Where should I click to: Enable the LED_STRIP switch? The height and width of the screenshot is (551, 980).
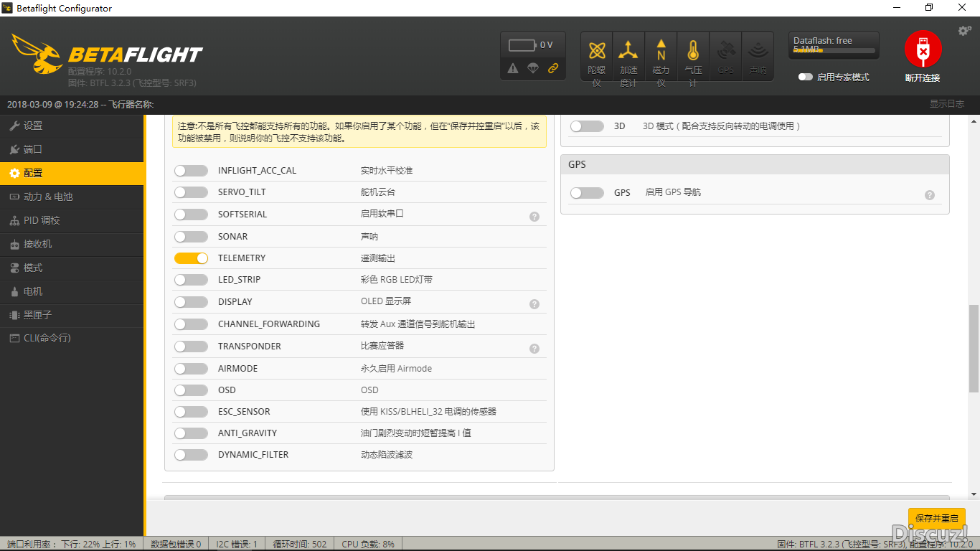pos(191,280)
